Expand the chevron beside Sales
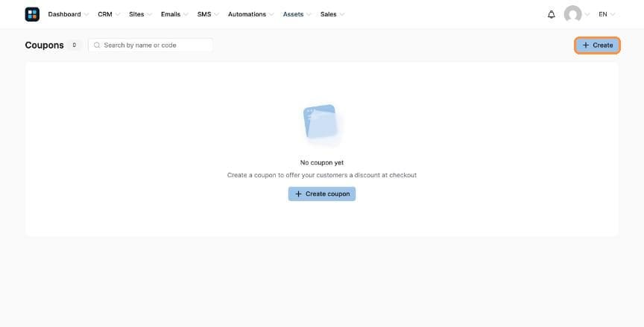This screenshot has height=327, width=644. (341, 15)
